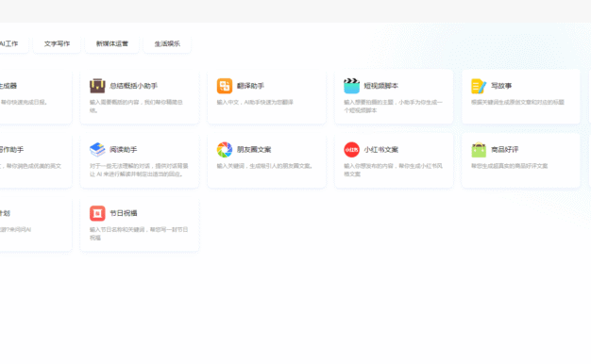Click the clapperboard icon for 短视频脚本
591x364 pixels.
351,86
